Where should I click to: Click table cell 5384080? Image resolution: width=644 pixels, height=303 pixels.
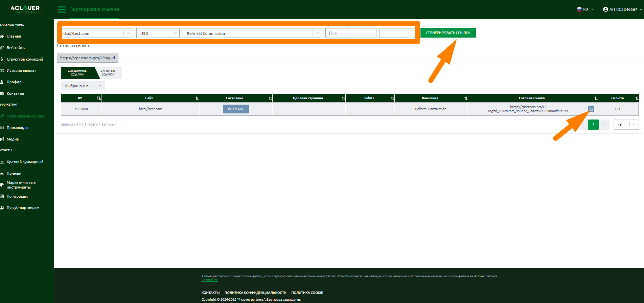pyautogui.click(x=81, y=109)
